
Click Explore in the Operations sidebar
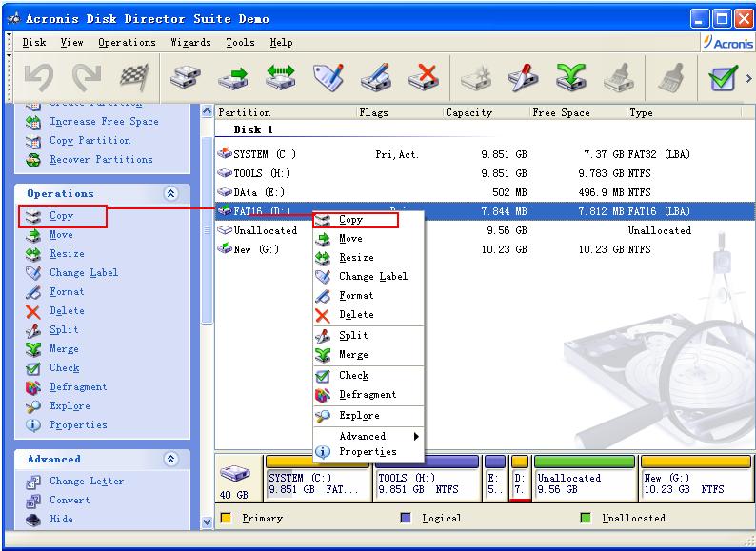(70, 406)
